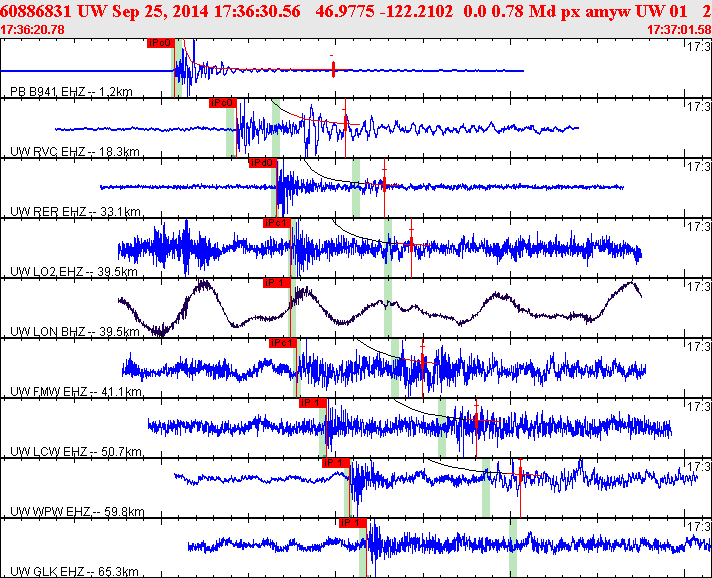
Task: Click the start time 17:36:20.78
Action: (x=32, y=30)
